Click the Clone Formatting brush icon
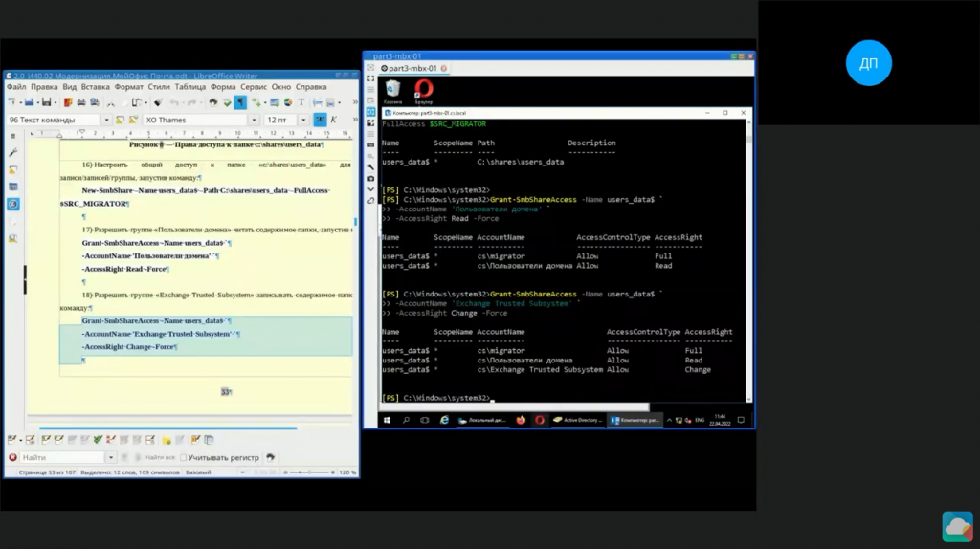This screenshot has width=980, height=549. pyautogui.click(x=158, y=102)
